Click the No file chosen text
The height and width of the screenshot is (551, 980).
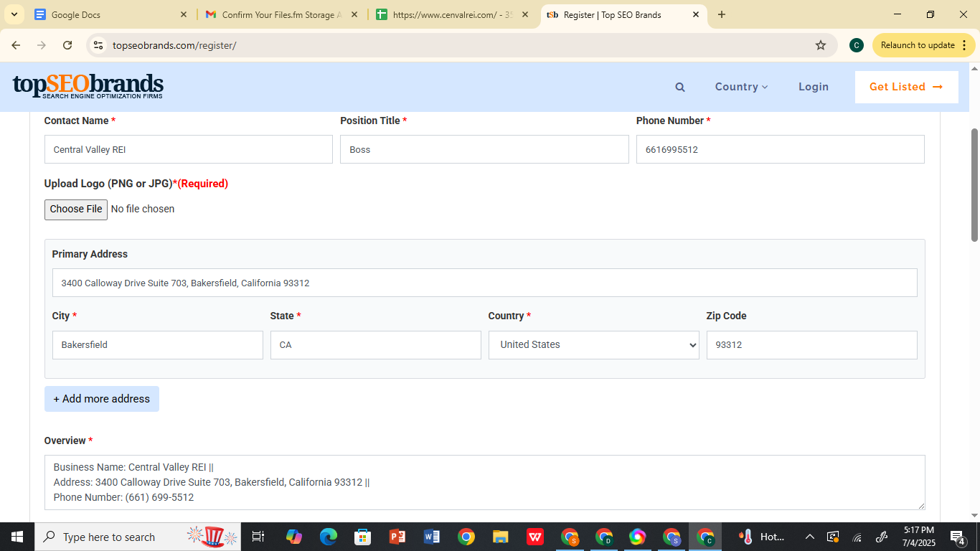tap(143, 209)
